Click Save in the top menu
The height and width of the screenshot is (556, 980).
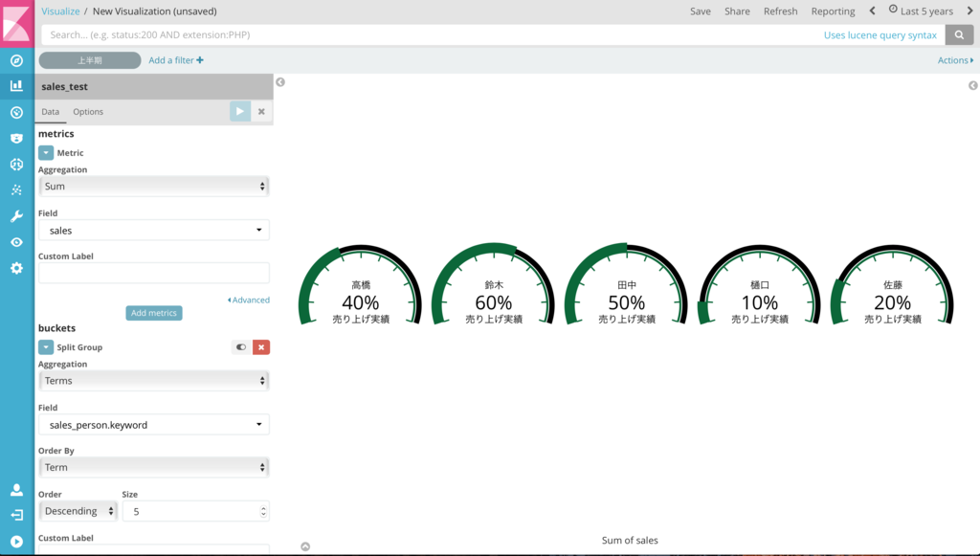coord(700,11)
